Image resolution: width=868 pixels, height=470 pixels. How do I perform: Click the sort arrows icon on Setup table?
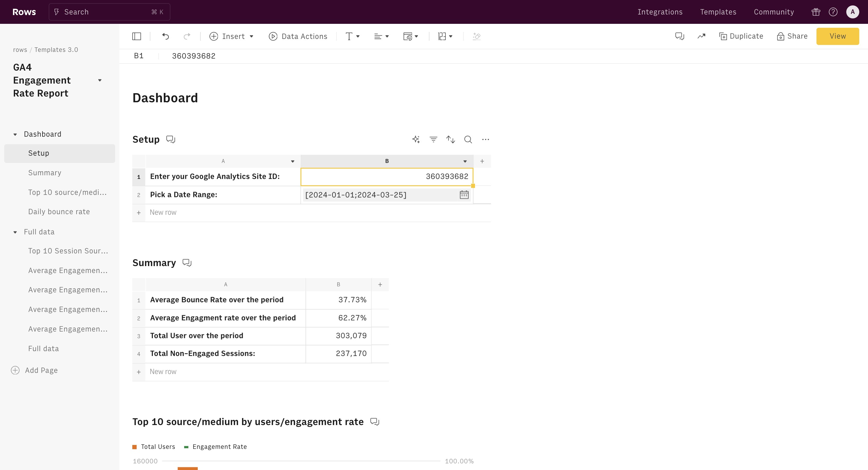click(x=451, y=140)
